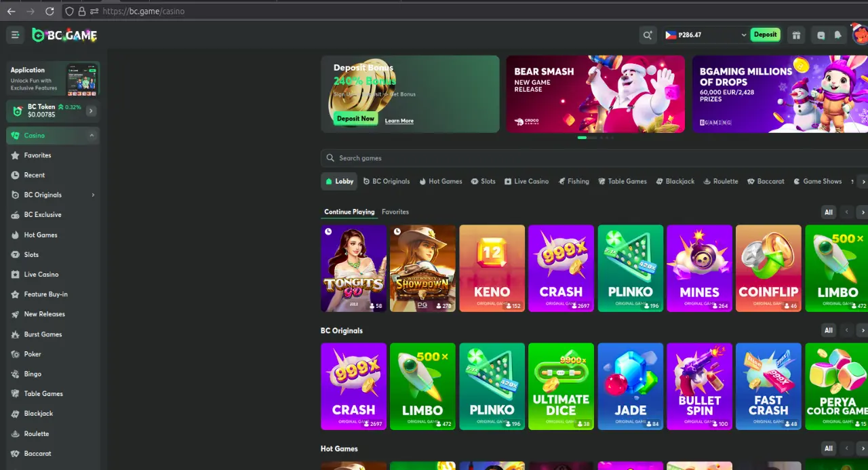Expand BC Originals sidebar submenu
This screenshot has height=470, width=868.
pyautogui.click(x=93, y=195)
